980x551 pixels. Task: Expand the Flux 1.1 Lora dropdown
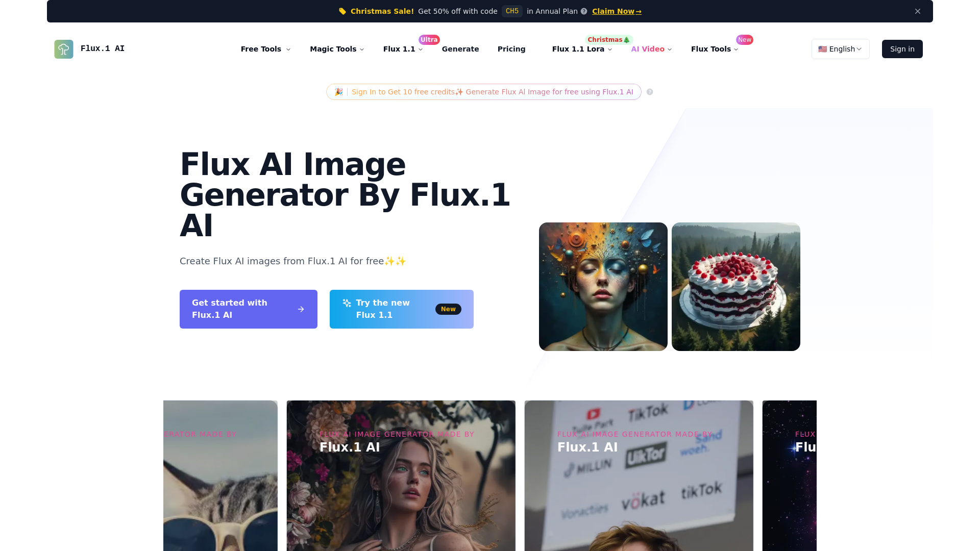click(x=581, y=48)
